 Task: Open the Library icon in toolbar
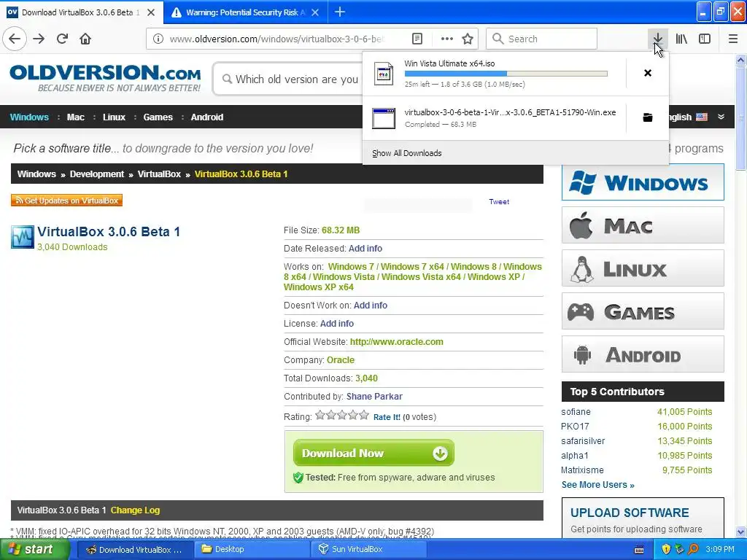tap(681, 39)
